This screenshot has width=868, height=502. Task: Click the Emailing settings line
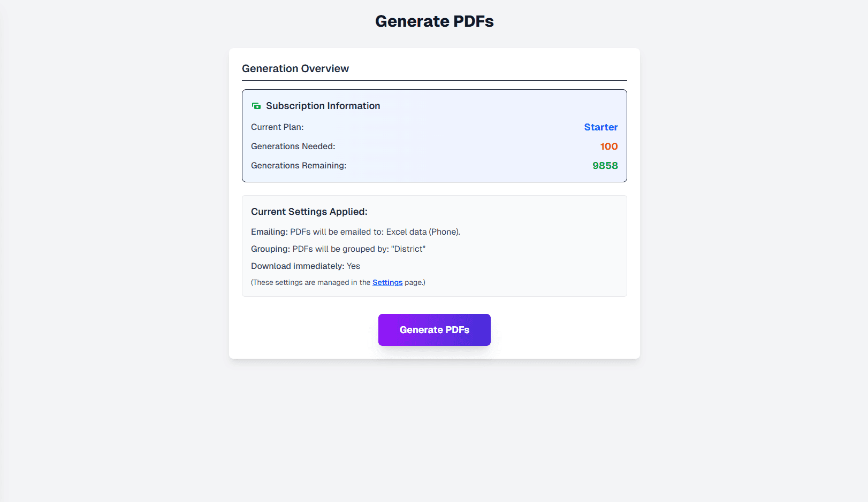pos(355,231)
